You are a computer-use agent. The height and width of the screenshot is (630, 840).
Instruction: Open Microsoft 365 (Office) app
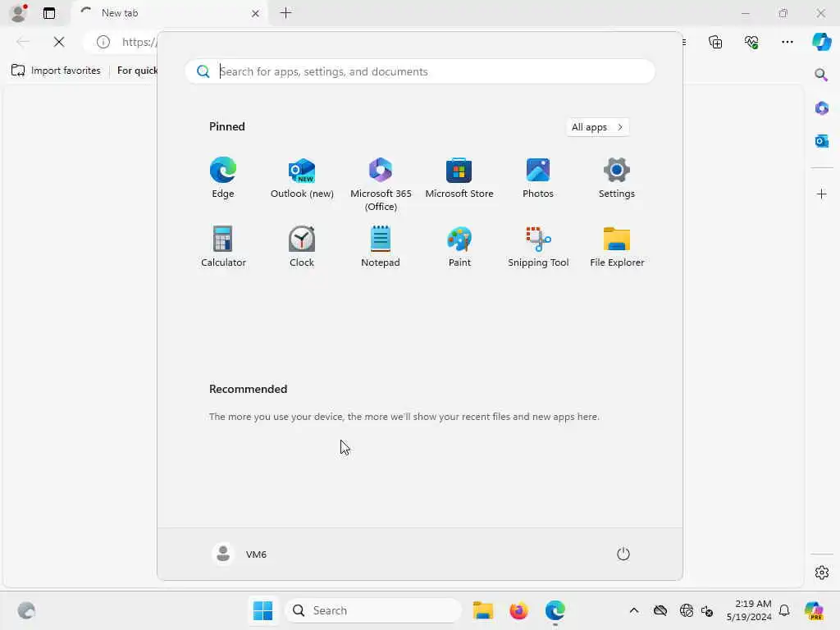[381, 185]
